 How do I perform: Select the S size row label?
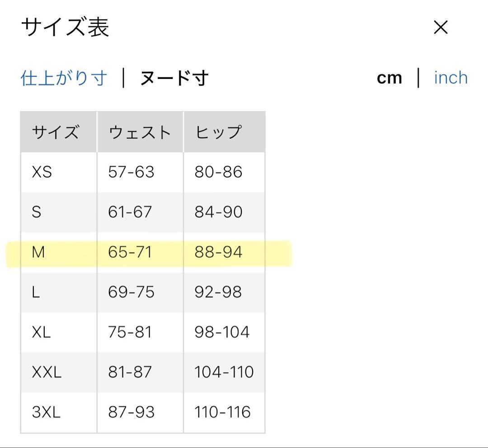point(37,212)
